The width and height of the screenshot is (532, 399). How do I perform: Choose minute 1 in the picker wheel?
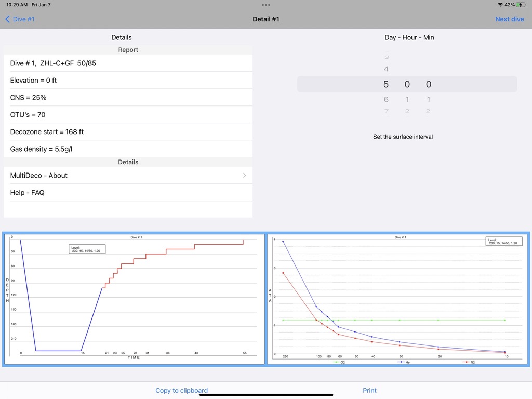tap(429, 99)
